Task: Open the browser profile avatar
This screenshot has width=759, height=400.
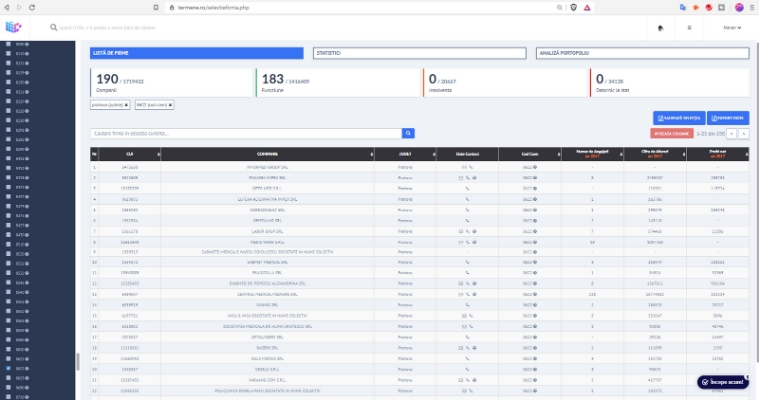Action: pos(739,7)
